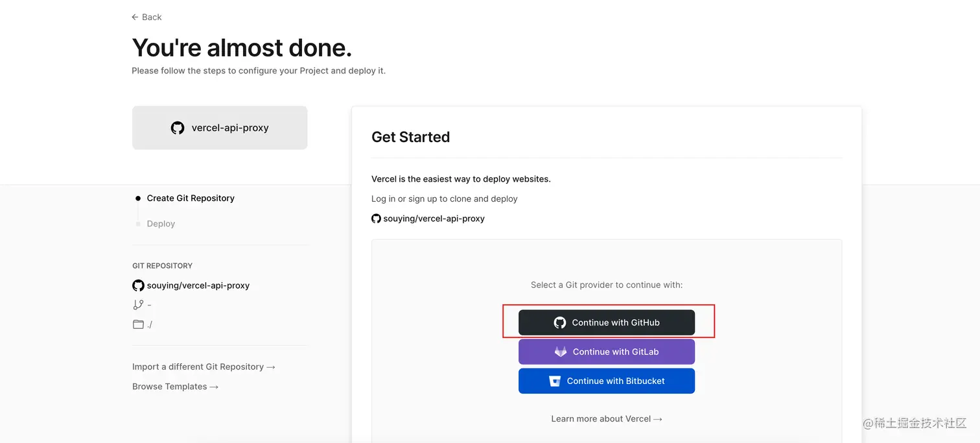Click the GitHub icon beside the Get Started repository link
This screenshot has width=980, height=443.
point(376,219)
